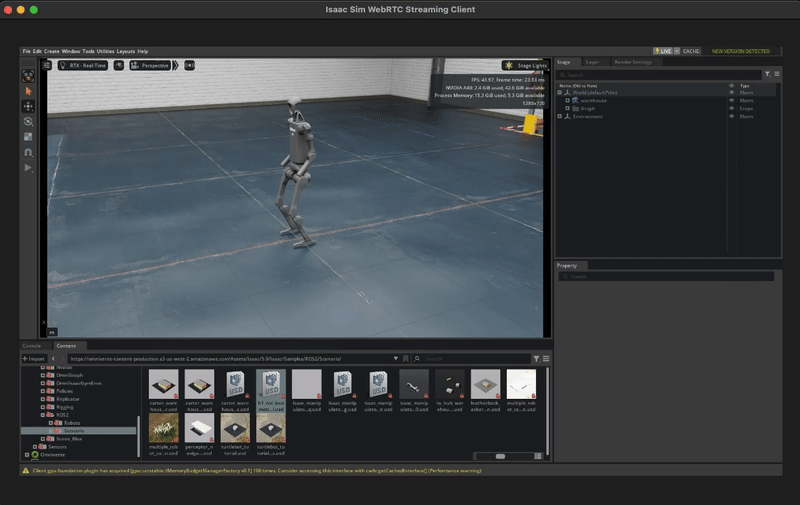Select the arrow selection tool
This screenshot has width=800, height=505.
point(28,91)
